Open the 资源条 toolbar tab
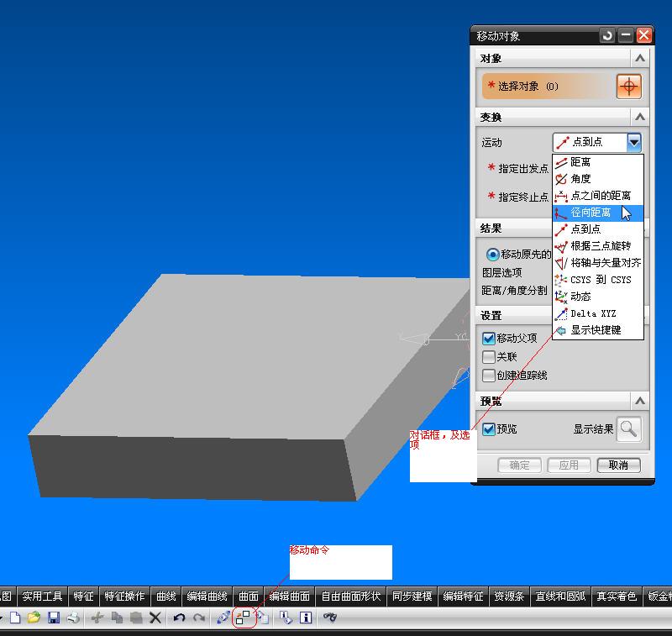This screenshot has height=636, width=672. 509,597
